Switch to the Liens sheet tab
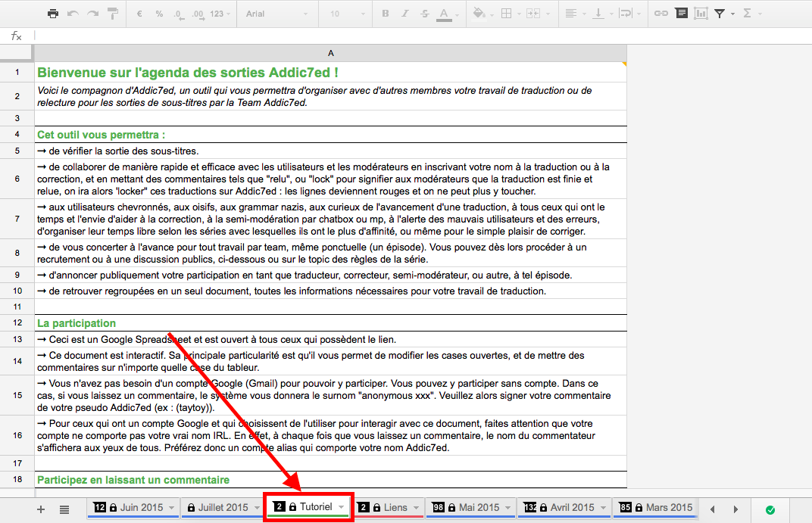 (395, 508)
